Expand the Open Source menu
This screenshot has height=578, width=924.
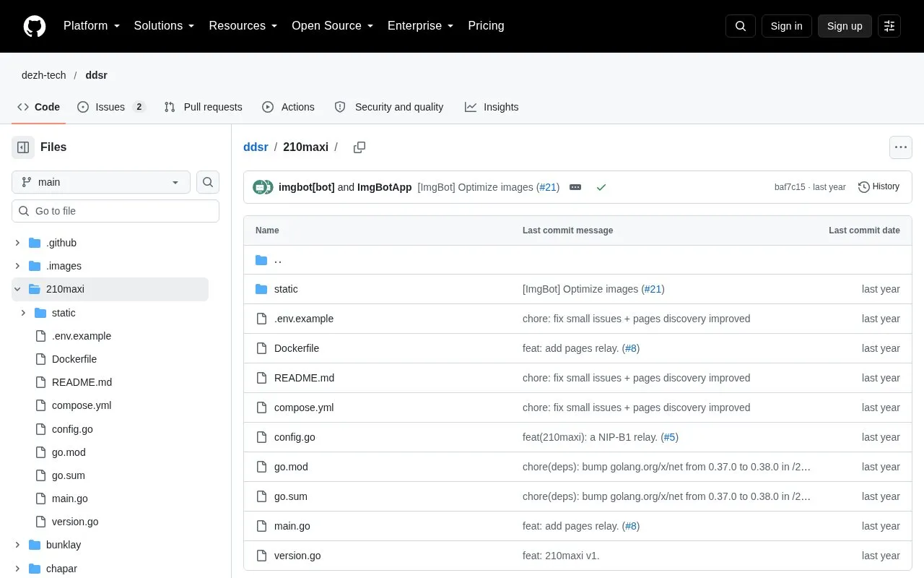[333, 26]
